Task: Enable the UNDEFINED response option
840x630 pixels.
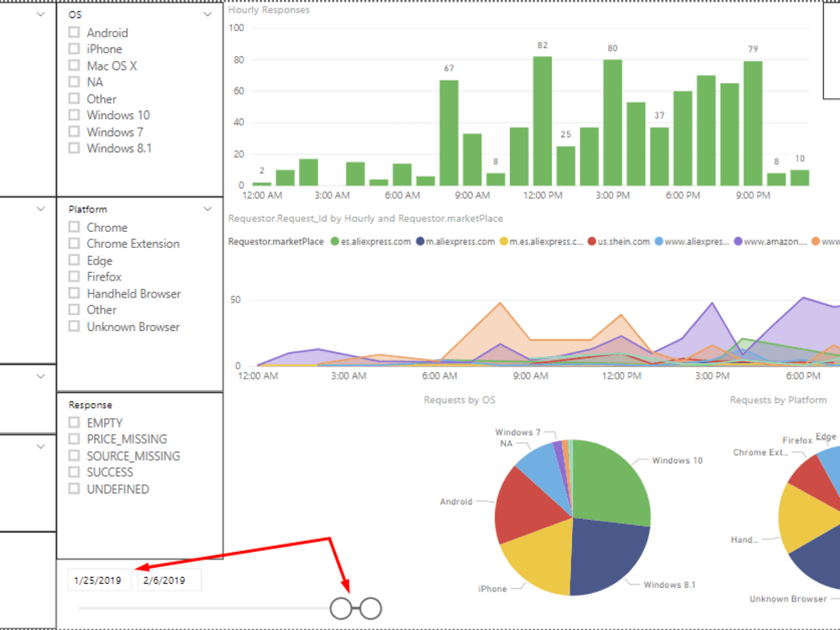Action: click(74, 489)
